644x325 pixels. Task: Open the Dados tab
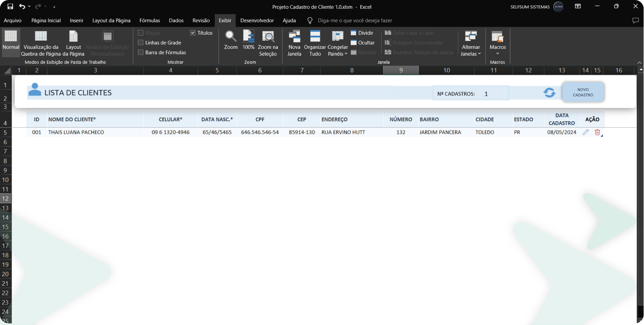176,20
